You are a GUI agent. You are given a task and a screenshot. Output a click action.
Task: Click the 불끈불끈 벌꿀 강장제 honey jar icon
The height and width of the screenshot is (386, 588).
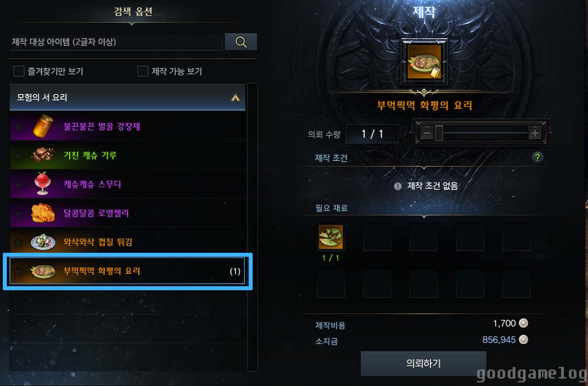42,126
